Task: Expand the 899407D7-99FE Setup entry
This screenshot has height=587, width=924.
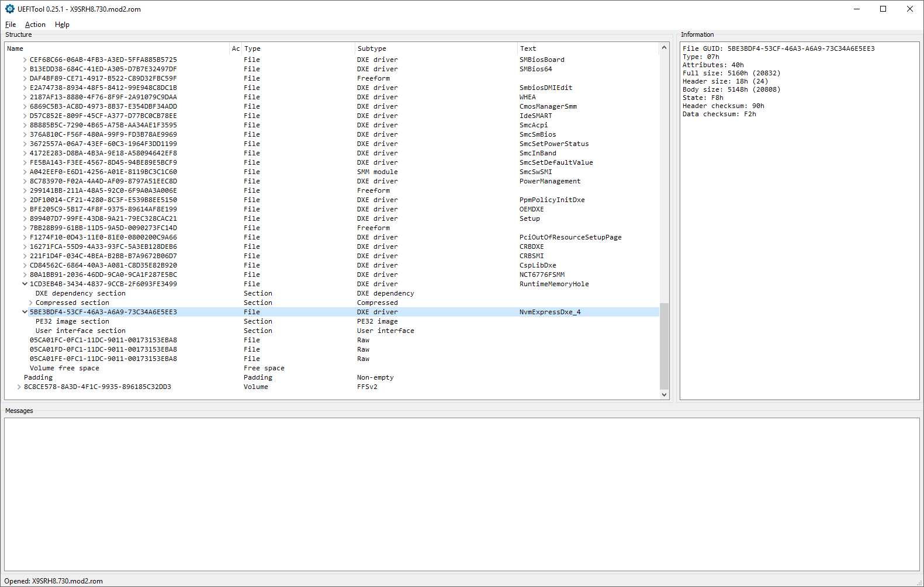Action: tap(25, 218)
